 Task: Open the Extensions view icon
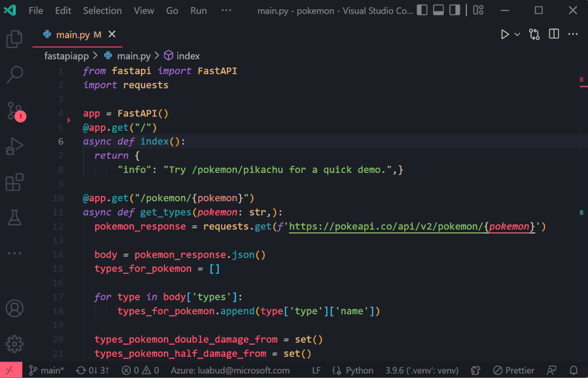click(x=14, y=182)
